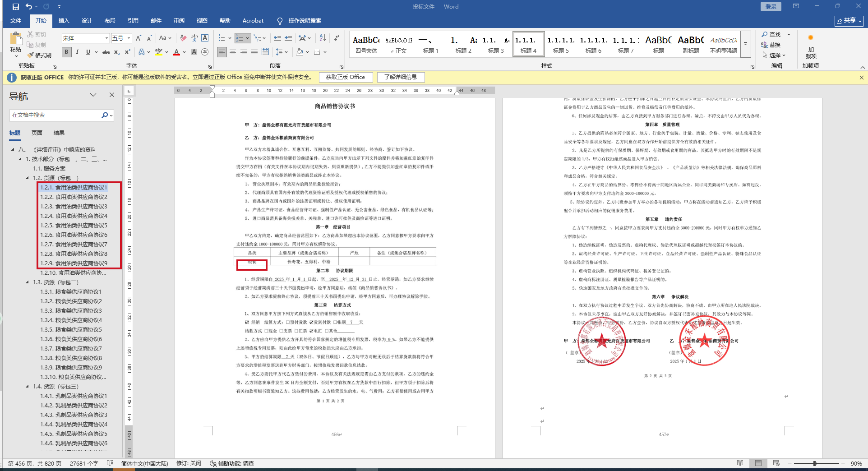868x471 pixels.
Task: Undo the last action
Action: [x=29, y=7]
